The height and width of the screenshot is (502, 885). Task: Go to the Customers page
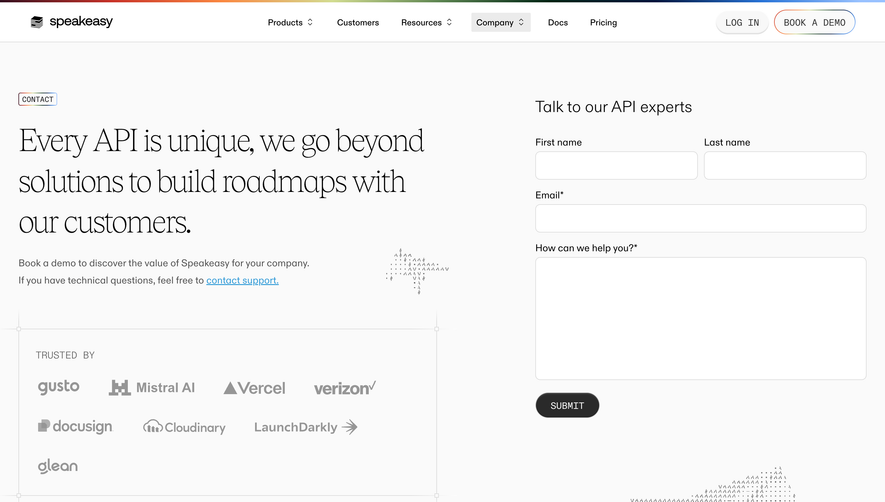pyautogui.click(x=358, y=23)
